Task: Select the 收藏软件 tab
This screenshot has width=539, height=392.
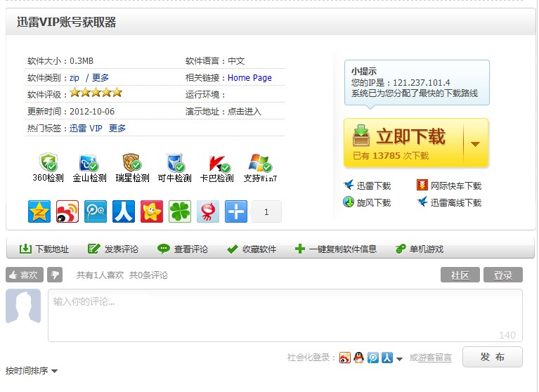Action: pyautogui.click(x=252, y=249)
